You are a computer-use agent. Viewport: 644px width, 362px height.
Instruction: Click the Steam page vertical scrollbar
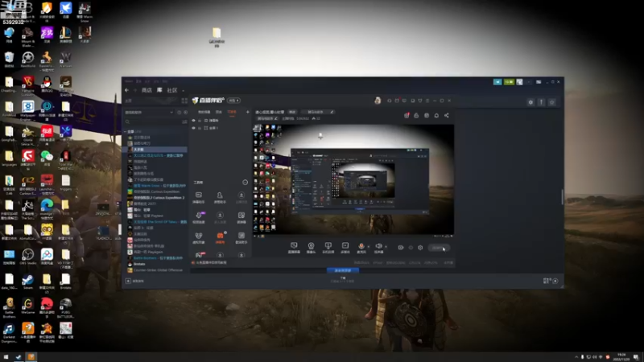click(x=562, y=196)
